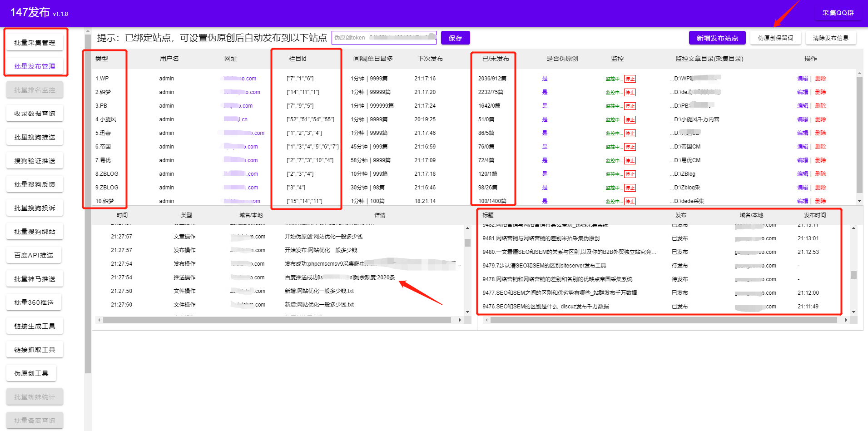Click the 伪原创token input field
Screen dimensions: 868x431
tap(384, 38)
